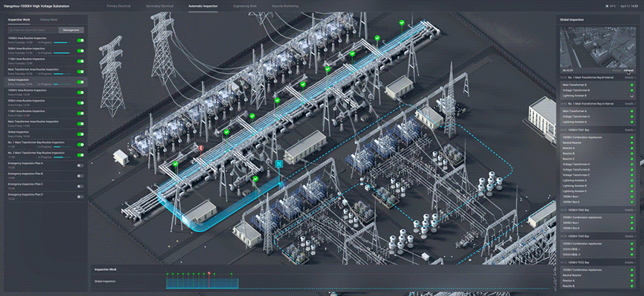Click the status dot for Lightning Arrester-A under Bay-A Interval
Image resolution: width=644 pixels, height=296 pixels.
click(x=632, y=122)
